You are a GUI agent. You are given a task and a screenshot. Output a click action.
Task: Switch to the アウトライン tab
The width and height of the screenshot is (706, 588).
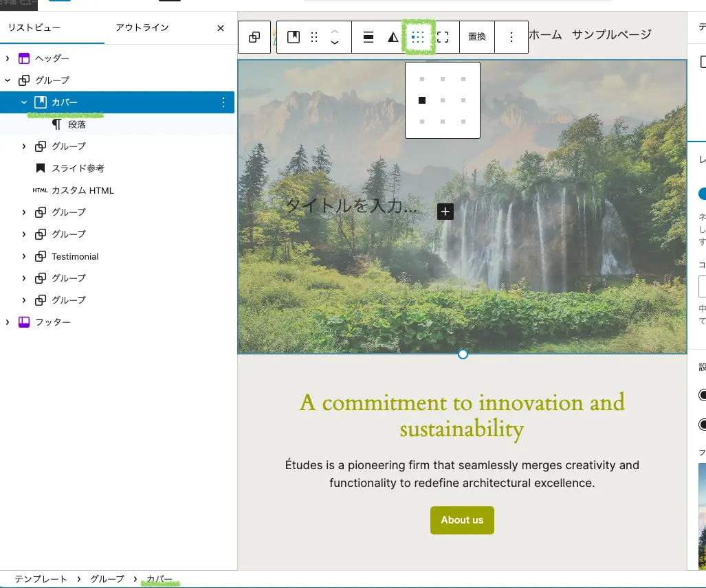142,28
